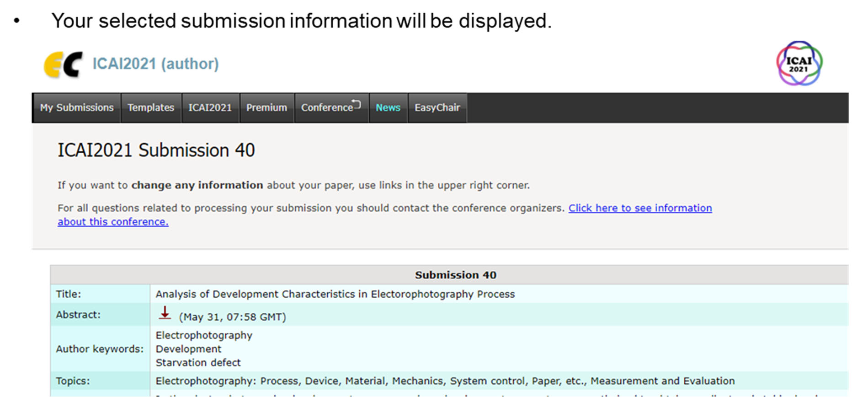Go to the Premium menu item
The height and width of the screenshot is (397, 868).
[266, 108]
